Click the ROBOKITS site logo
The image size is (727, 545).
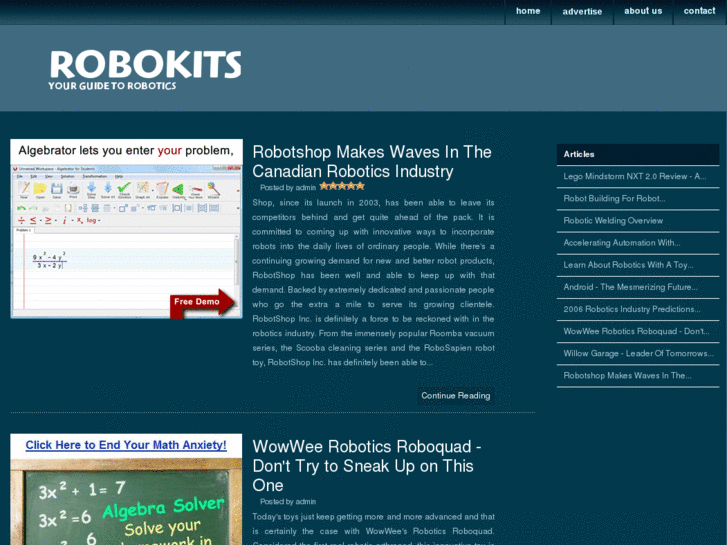click(146, 64)
